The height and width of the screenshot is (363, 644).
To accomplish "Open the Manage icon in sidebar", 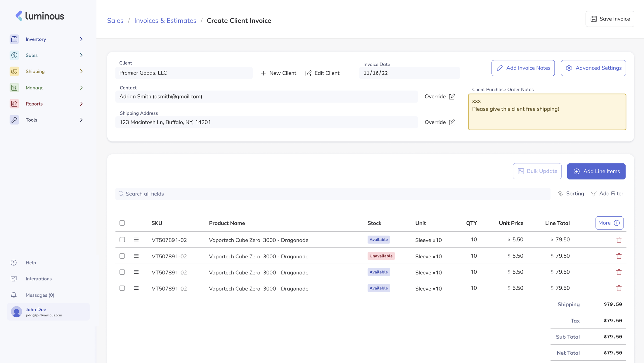I will (x=14, y=87).
